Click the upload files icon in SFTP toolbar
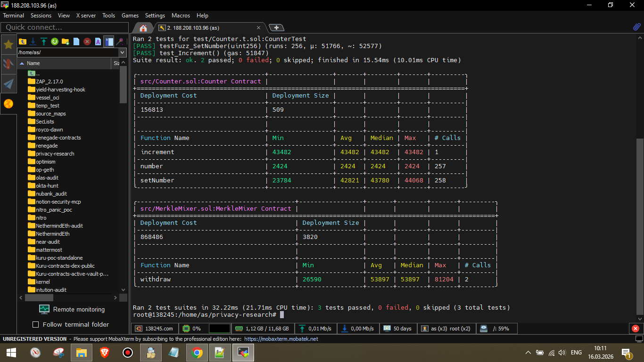 click(x=44, y=41)
